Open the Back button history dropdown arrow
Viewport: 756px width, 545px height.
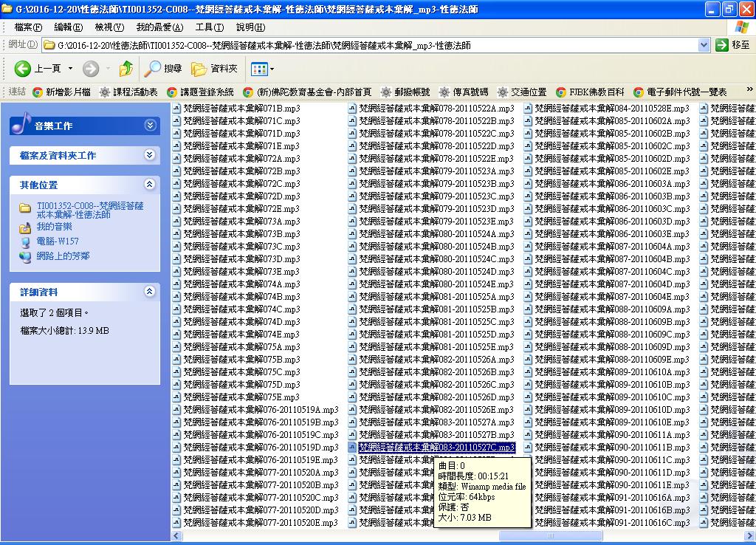pyautogui.click(x=71, y=69)
